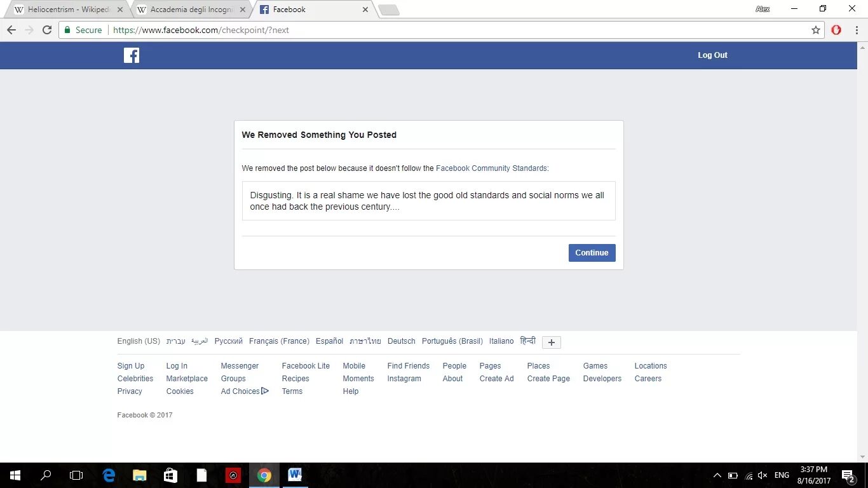Screen dimensions: 868x488
Task: Show hidden system tray icons
Action: [717, 475]
